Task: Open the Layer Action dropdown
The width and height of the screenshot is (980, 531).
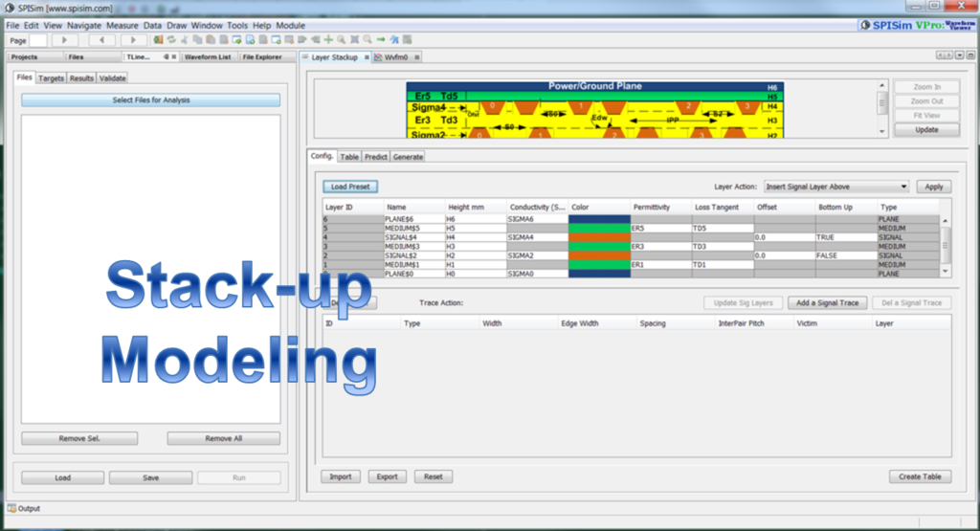Action: pos(835,187)
